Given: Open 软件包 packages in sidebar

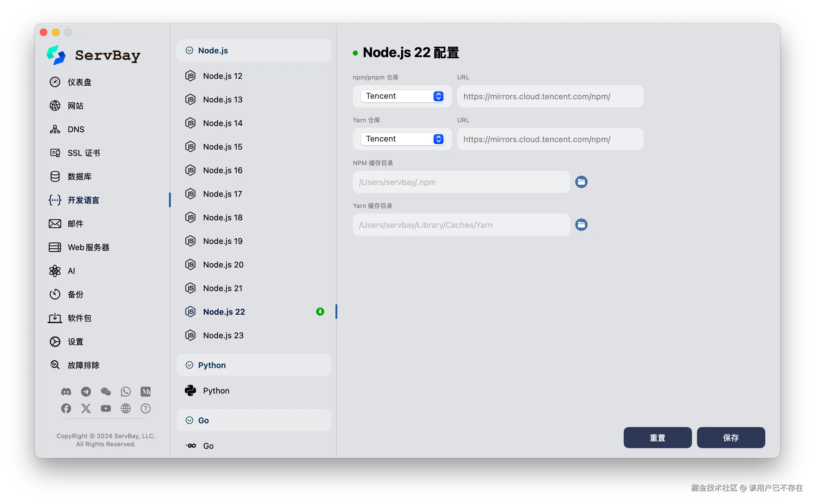Looking at the screenshot, I should point(79,318).
